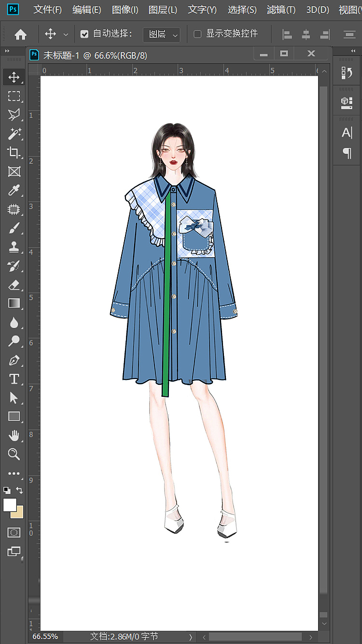Select the Brush tool
Screen dimensions: 362x644
[x=14, y=228]
